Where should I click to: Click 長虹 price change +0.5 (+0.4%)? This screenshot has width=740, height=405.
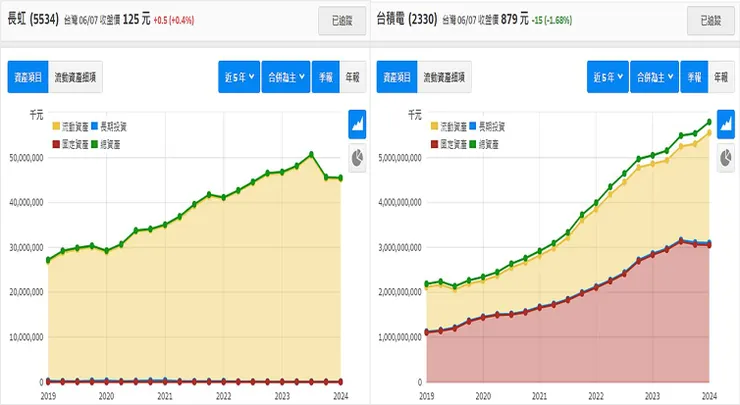(174, 20)
